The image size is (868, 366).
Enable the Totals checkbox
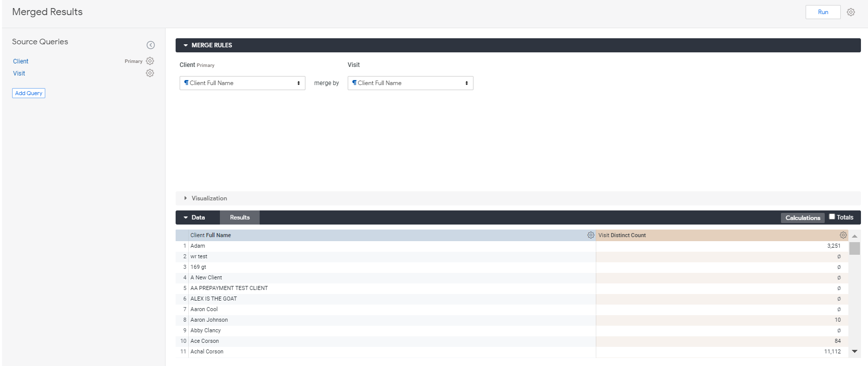[x=832, y=217]
